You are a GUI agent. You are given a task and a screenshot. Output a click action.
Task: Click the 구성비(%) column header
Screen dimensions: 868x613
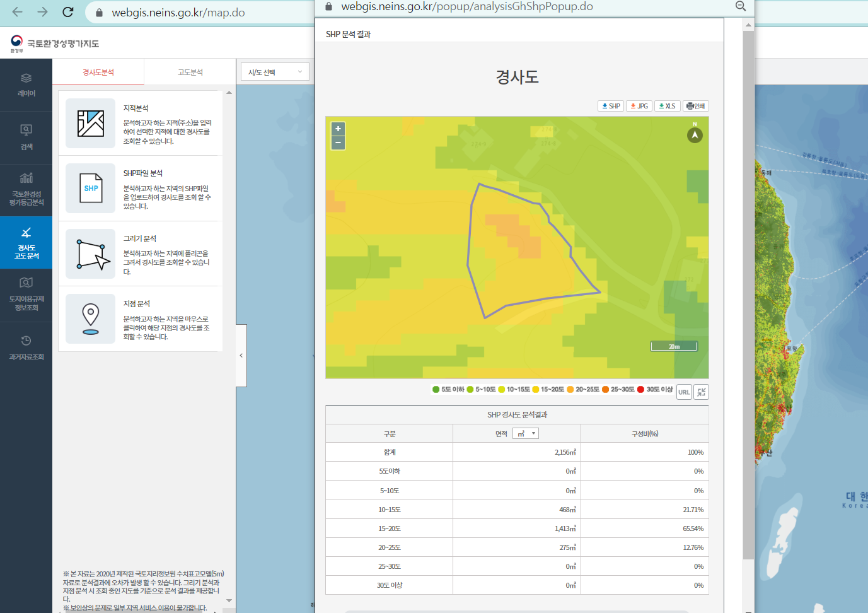tap(644, 434)
